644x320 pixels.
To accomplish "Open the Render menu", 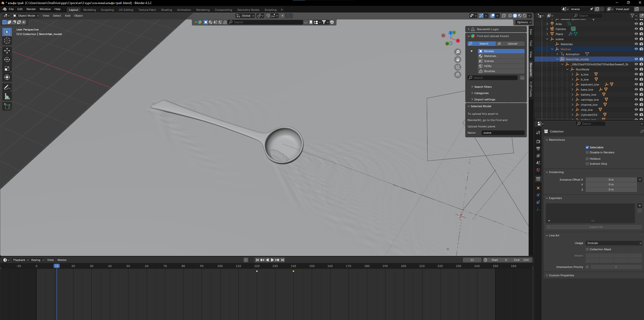I will (x=31, y=9).
